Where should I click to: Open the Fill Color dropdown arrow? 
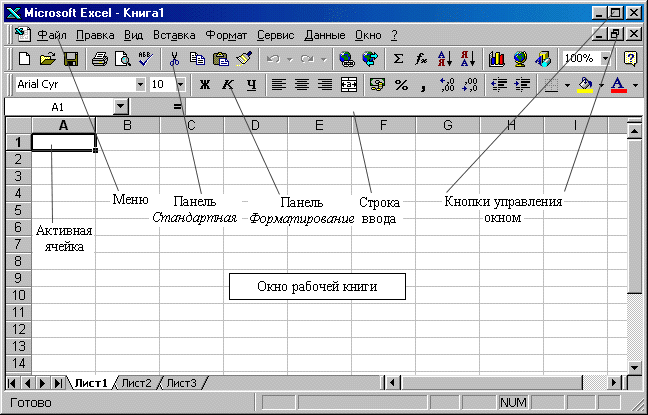tap(601, 85)
